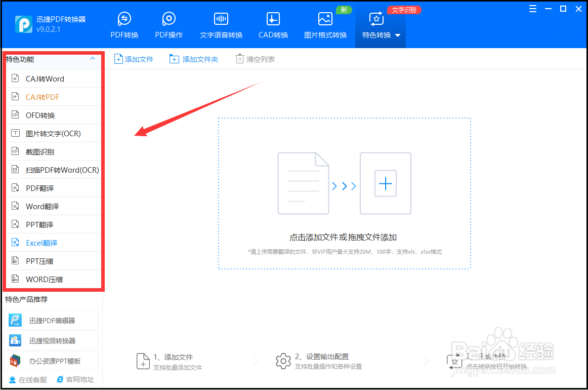Click the plus box to add files

(386, 183)
